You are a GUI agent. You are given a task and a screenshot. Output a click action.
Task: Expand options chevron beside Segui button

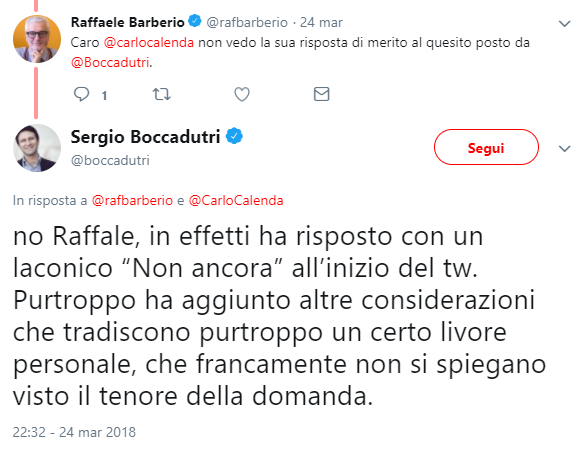564,149
